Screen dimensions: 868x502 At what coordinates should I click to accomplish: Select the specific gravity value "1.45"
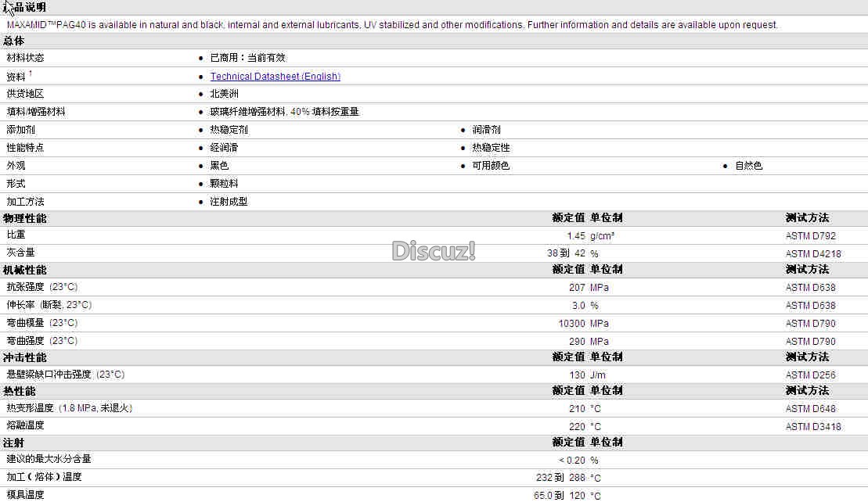click(x=576, y=236)
